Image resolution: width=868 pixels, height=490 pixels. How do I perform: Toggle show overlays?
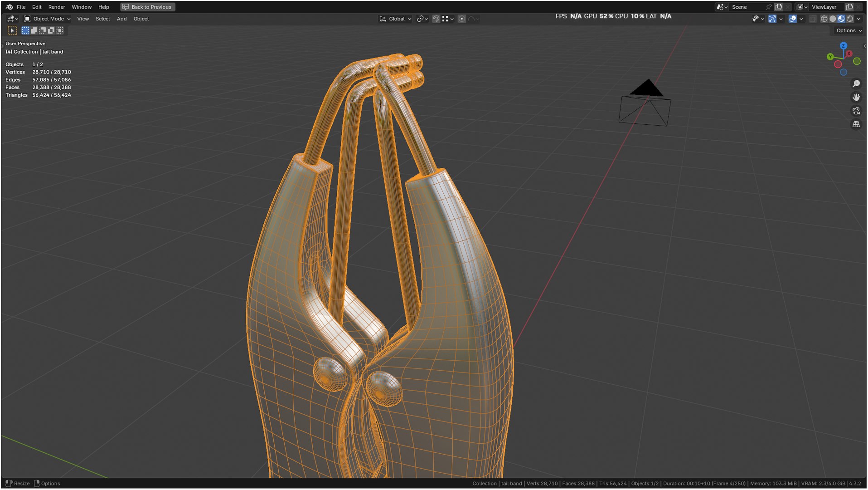click(x=793, y=19)
